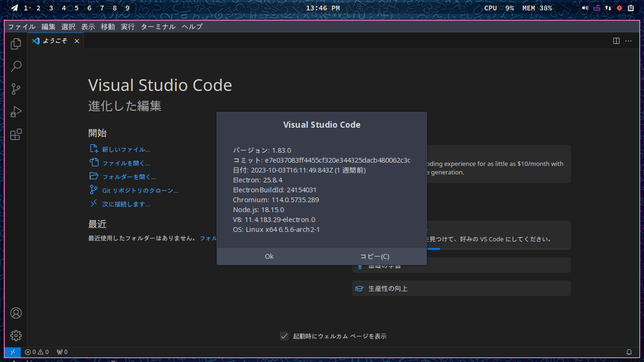
Task: Click the MEM 38% indicator
Action: 537,8
